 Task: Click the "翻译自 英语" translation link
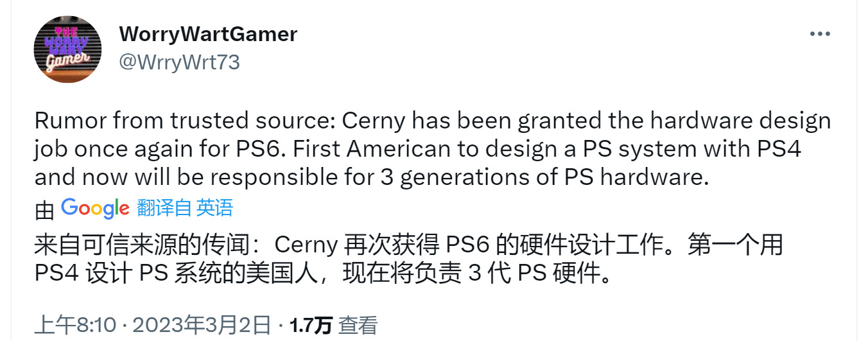pyautogui.click(x=185, y=208)
